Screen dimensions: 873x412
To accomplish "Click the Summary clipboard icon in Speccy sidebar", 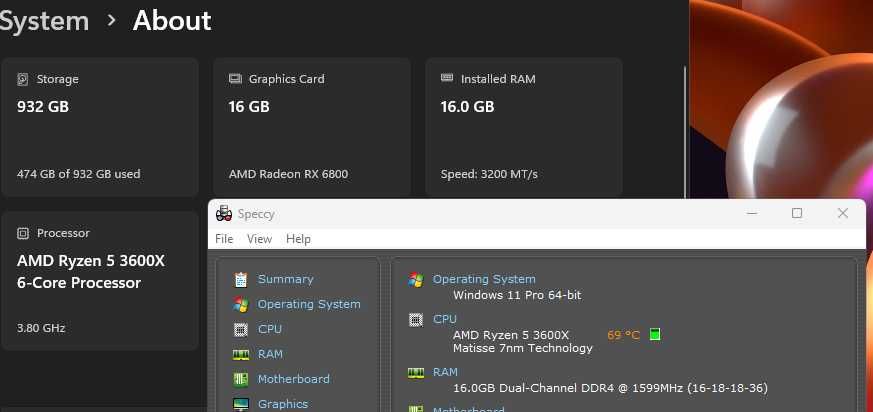I will click(241, 279).
